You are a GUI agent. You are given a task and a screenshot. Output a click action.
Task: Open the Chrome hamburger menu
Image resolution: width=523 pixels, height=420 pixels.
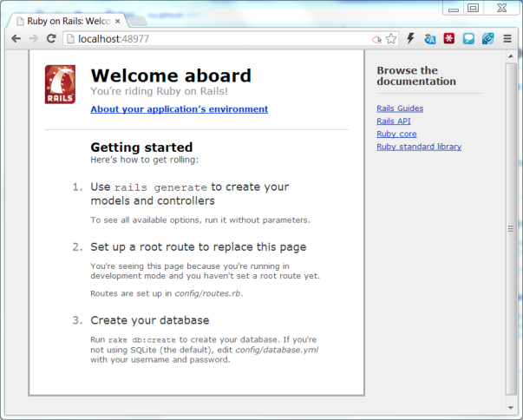click(507, 39)
